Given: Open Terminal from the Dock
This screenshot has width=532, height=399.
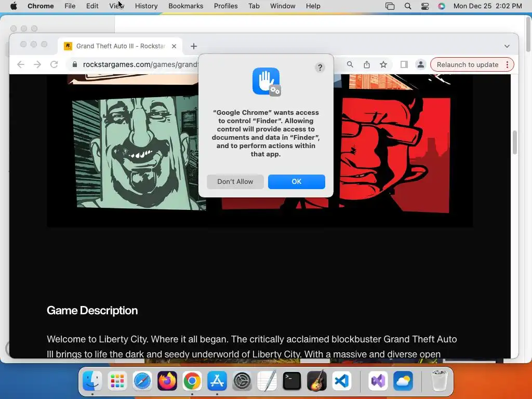Looking at the screenshot, I should click(x=292, y=381).
